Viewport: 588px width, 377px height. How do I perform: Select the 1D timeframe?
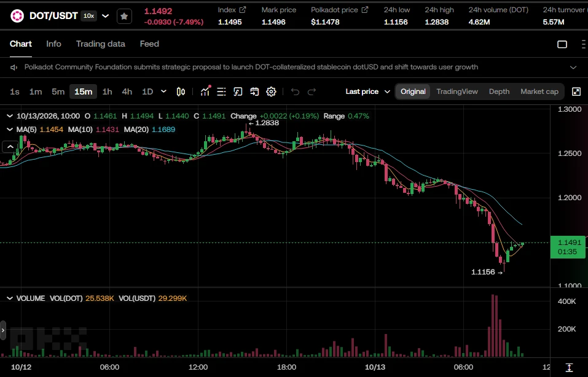click(147, 91)
